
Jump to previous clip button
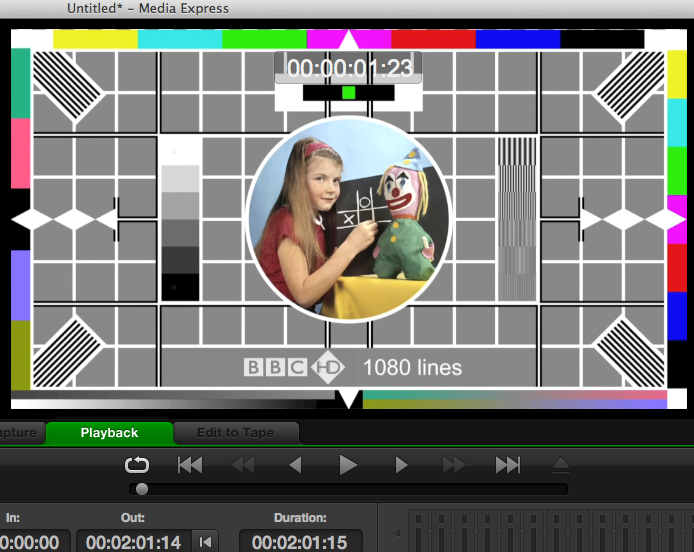pos(190,465)
